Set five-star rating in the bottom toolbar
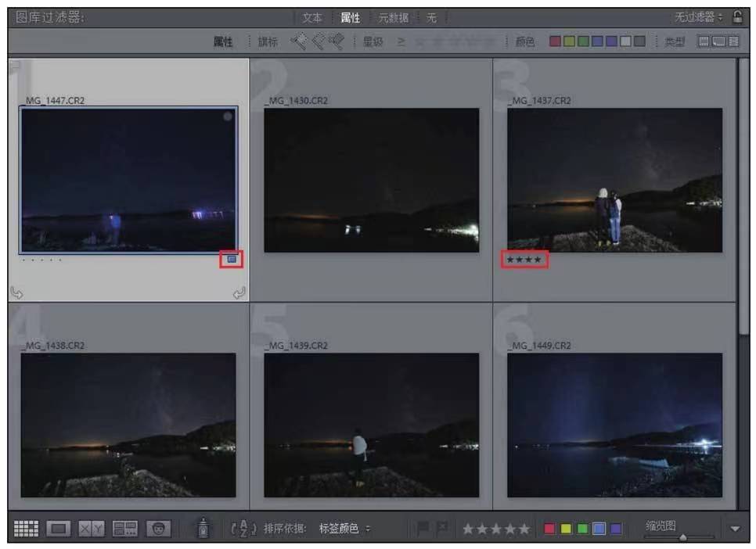 [x=524, y=529]
